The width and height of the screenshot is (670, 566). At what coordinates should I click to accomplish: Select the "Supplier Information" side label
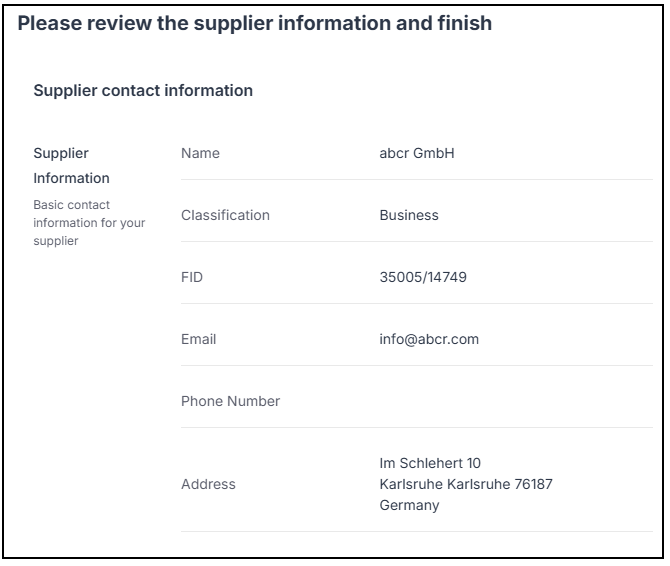71,166
